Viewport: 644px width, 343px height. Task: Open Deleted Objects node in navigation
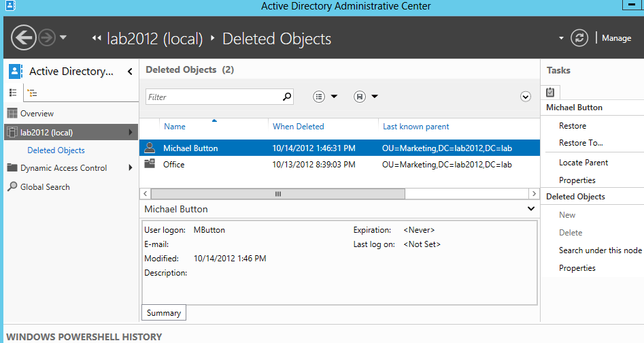(56, 150)
